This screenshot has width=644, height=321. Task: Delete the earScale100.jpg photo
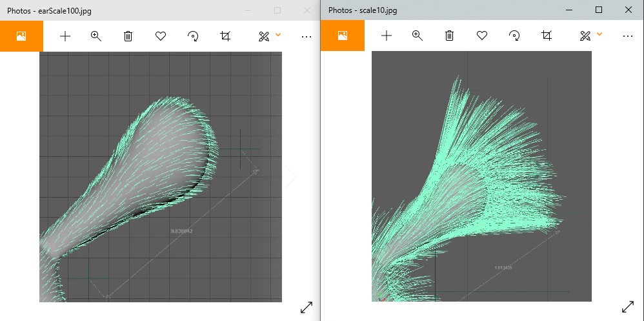pyautogui.click(x=128, y=36)
